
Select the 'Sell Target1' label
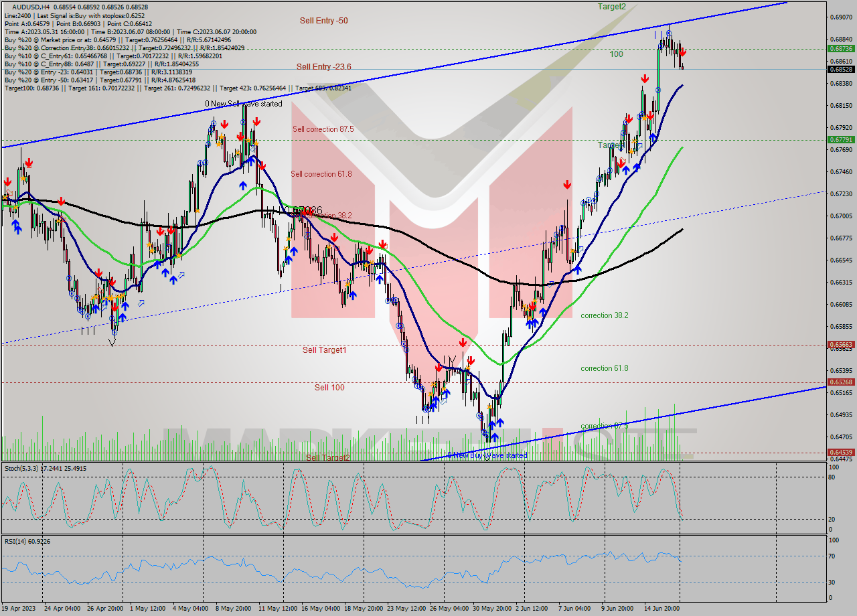click(324, 350)
